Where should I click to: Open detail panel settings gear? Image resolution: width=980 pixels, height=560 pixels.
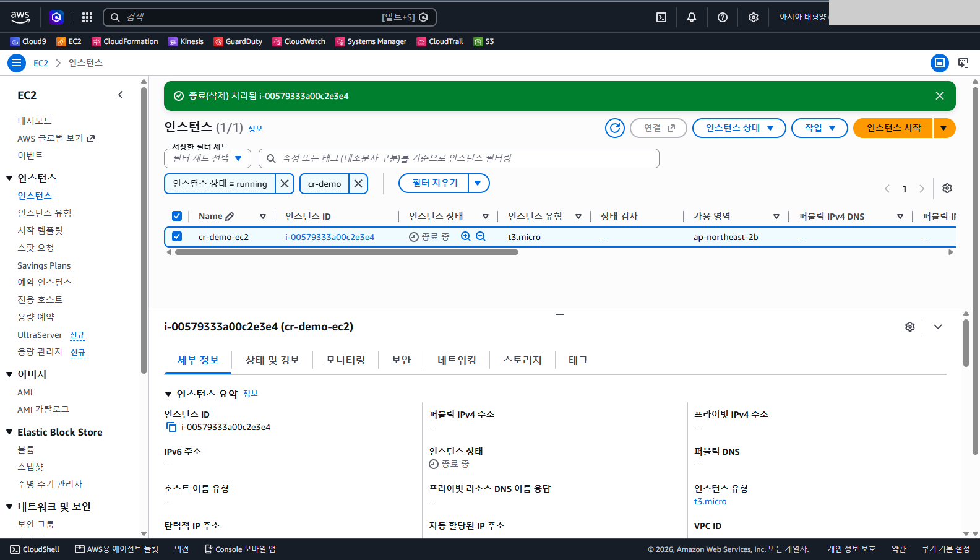coord(910,327)
